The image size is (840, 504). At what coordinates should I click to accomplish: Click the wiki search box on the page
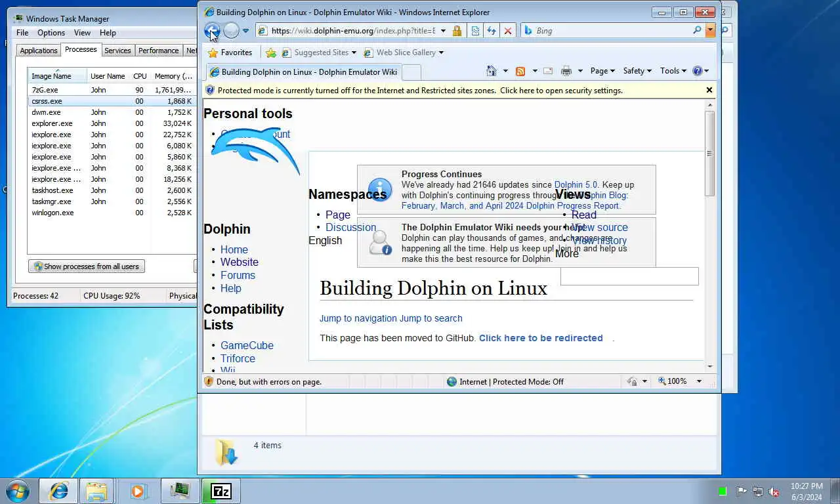(629, 276)
